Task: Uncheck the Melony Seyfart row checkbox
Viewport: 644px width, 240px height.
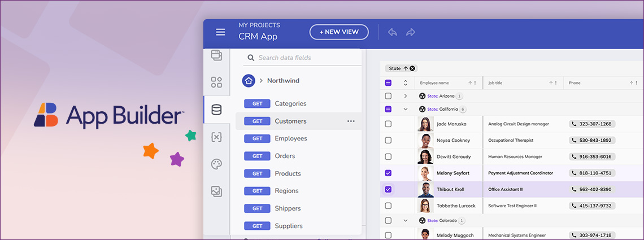Action: coord(388,173)
